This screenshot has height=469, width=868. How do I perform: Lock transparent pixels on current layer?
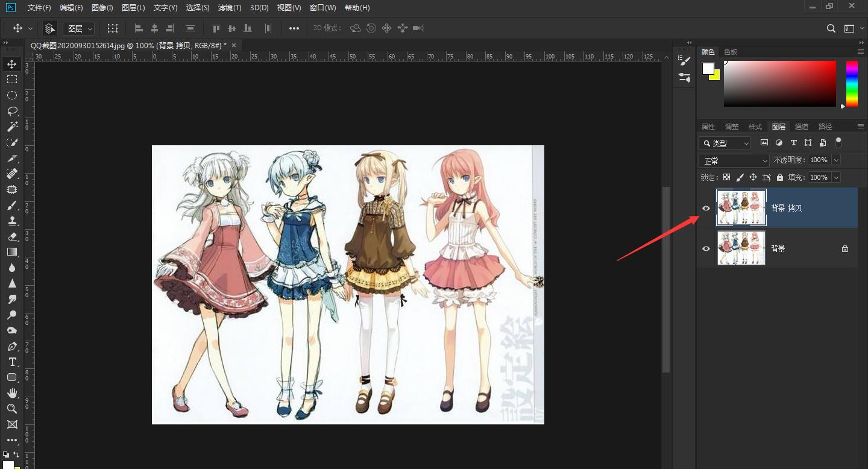(x=726, y=177)
